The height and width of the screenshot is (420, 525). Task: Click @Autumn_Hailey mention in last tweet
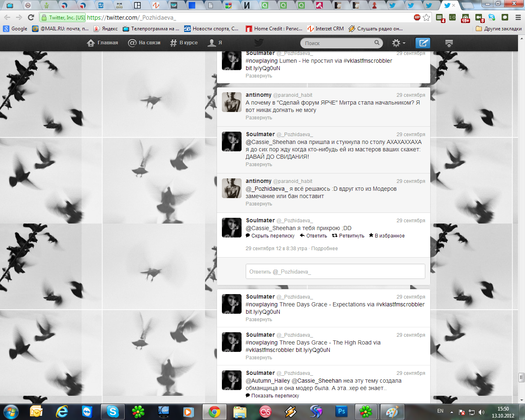coord(268,381)
